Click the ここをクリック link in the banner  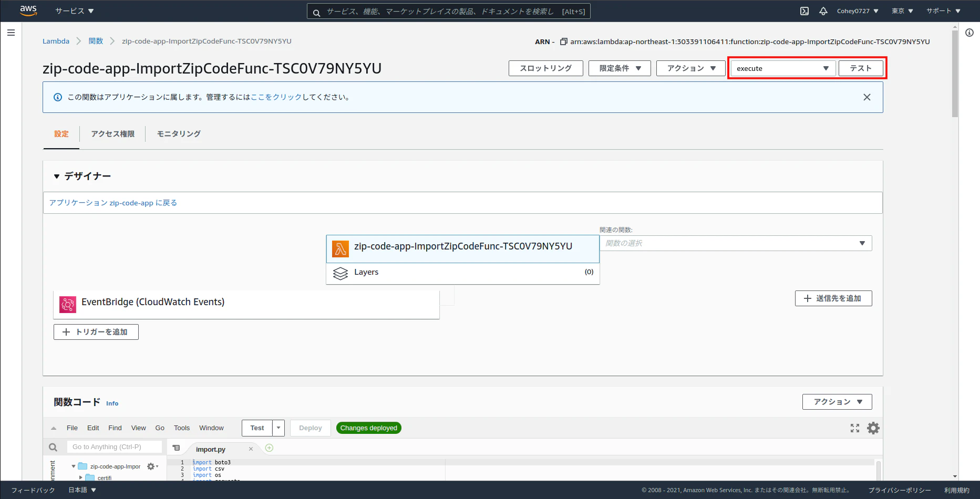pyautogui.click(x=276, y=97)
